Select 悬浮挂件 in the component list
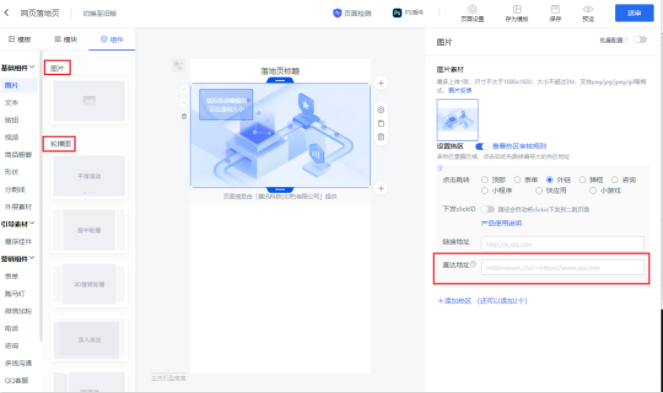The image size is (663, 393). tap(18, 242)
